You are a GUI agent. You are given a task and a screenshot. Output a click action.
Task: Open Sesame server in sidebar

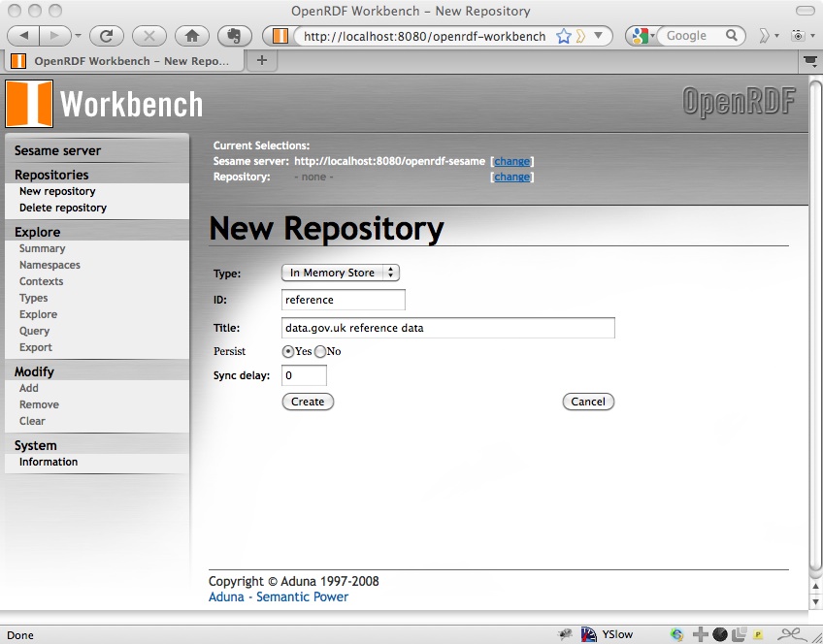[x=57, y=150]
